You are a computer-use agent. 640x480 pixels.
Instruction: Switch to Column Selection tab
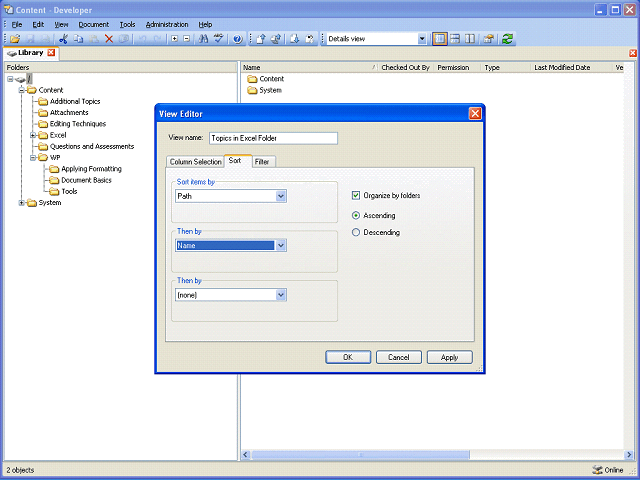(196, 162)
